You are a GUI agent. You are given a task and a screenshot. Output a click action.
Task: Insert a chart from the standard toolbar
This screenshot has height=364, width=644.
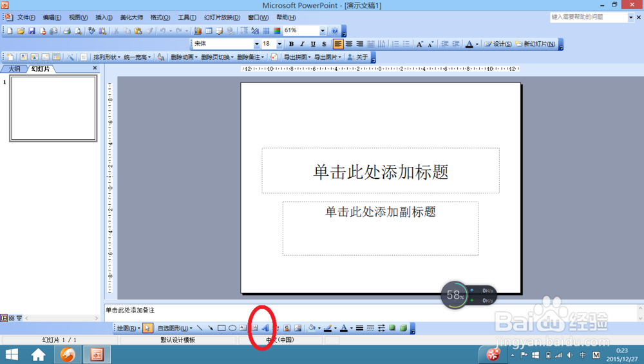point(198,31)
